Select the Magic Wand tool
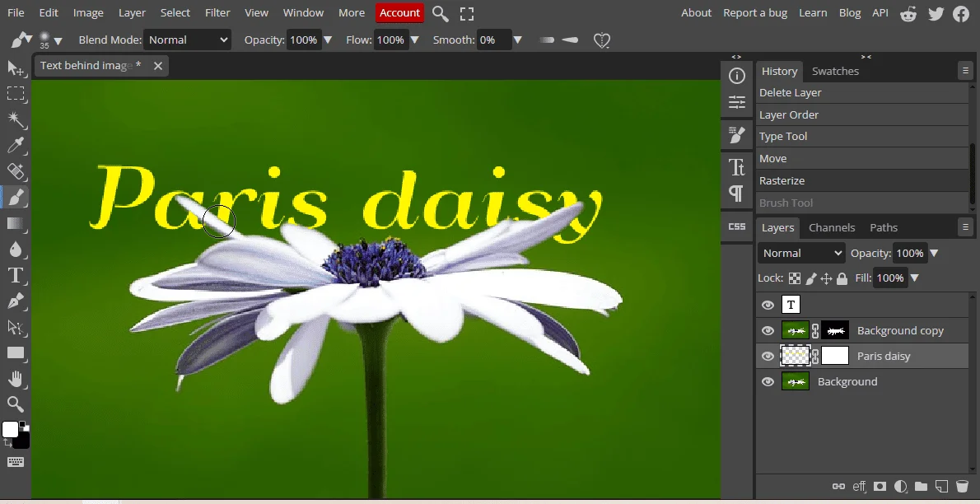 pos(16,120)
